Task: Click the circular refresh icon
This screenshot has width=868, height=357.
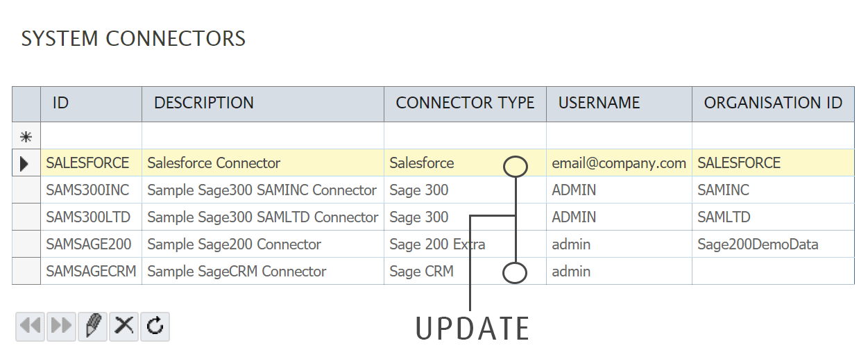Action: point(155,326)
